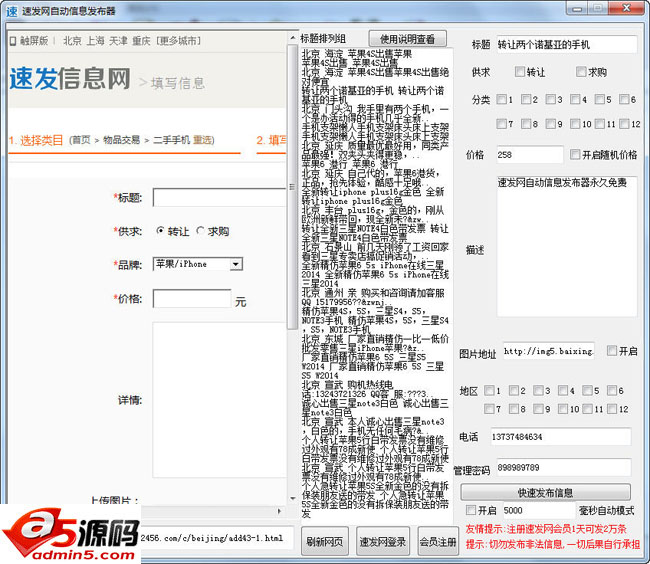Image resolution: width=650 pixels, height=564 pixels.
Task: Click 物品交易 breadcrumb link
Action: click(x=121, y=140)
